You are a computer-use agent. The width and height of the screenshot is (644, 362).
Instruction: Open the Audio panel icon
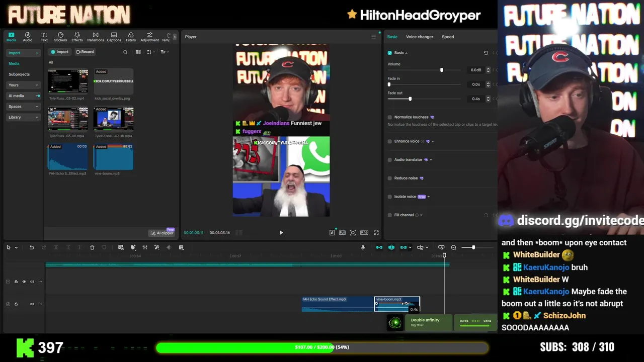(x=28, y=37)
